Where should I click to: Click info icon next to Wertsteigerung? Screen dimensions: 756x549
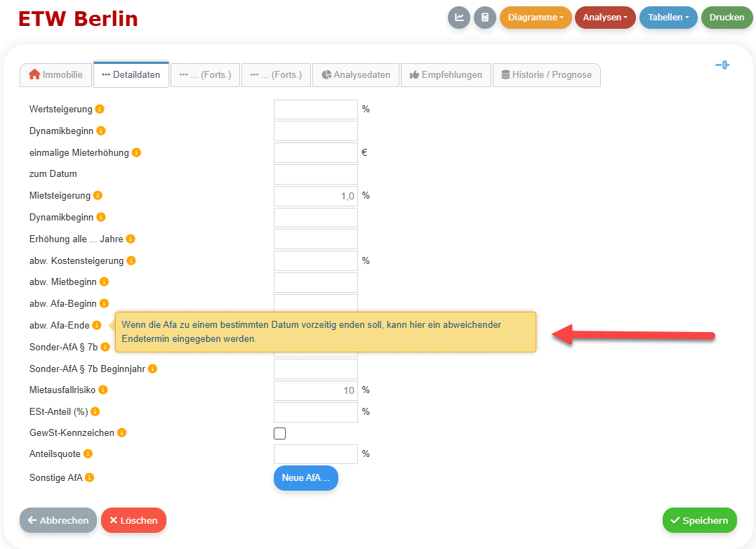(100, 110)
